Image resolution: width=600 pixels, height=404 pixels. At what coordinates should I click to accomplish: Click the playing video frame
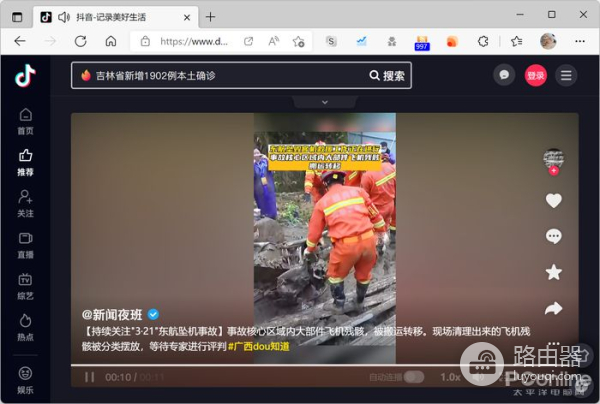click(x=324, y=238)
